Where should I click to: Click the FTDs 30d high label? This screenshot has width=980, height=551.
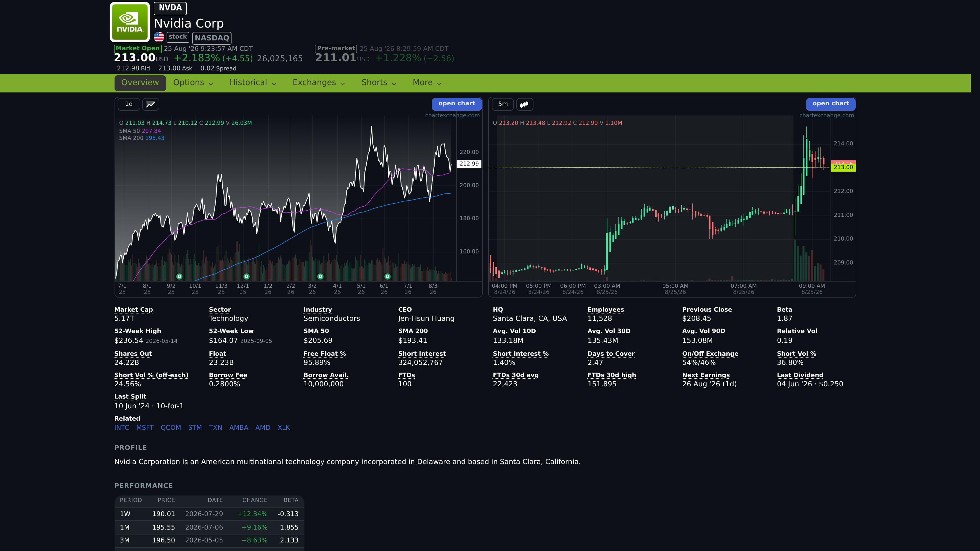click(612, 375)
